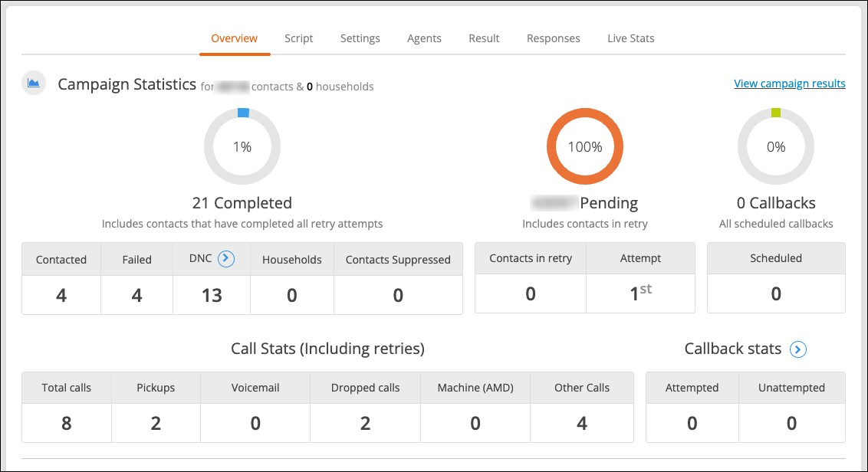
Task: Switch to the Script tab
Action: click(x=299, y=38)
